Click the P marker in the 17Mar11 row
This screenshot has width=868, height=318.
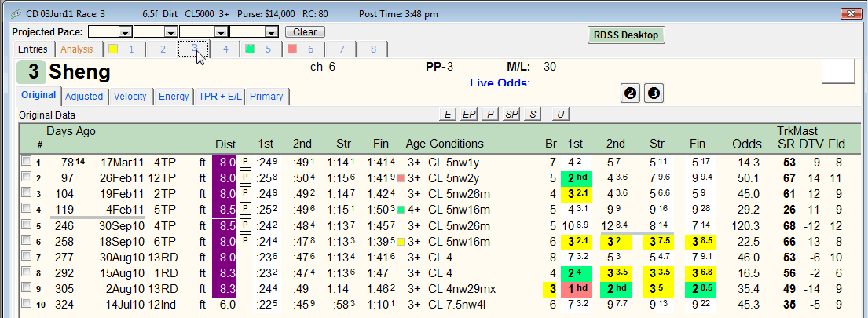(245, 162)
